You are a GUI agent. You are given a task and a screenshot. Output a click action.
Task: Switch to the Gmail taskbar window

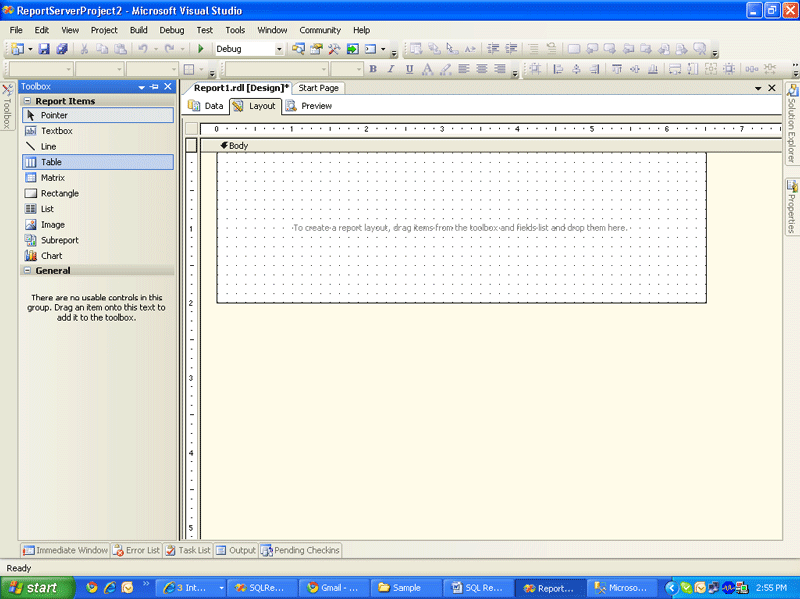(x=334, y=588)
